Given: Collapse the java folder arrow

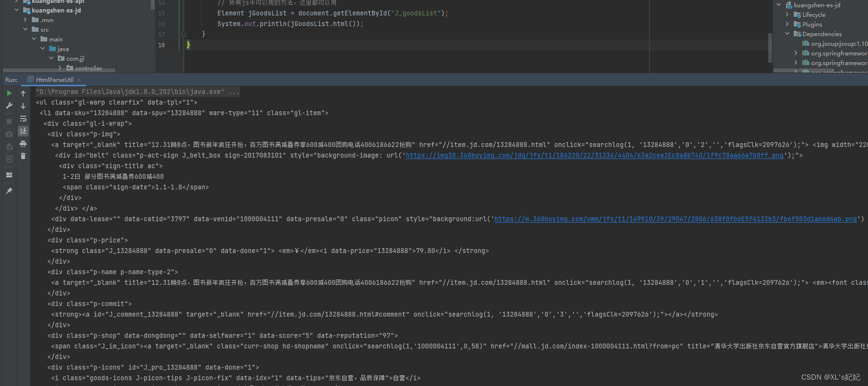Looking at the screenshot, I should pos(43,49).
